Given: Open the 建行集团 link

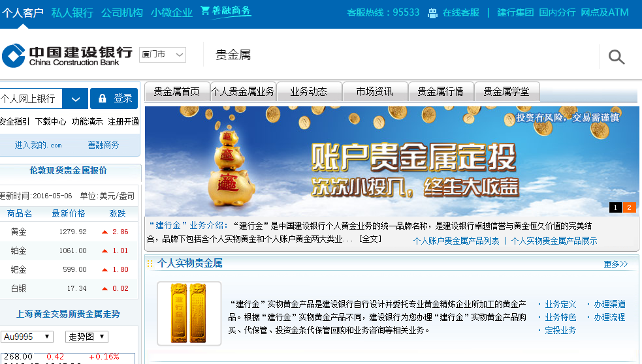Looking at the screenshot, I should [x=515, y=13].
